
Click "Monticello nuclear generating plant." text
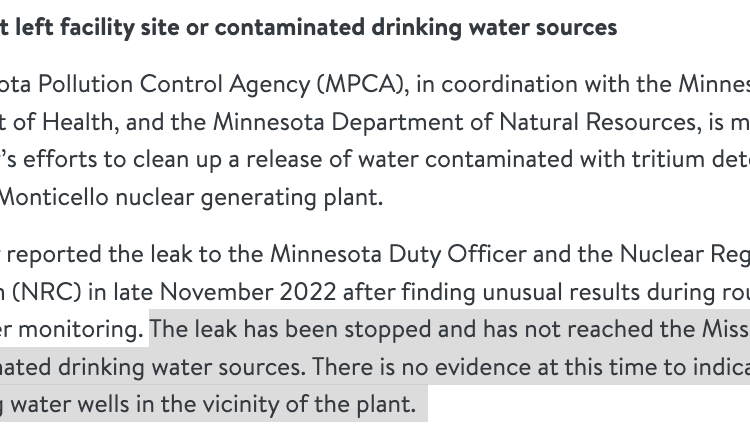[x=191, y=197]
